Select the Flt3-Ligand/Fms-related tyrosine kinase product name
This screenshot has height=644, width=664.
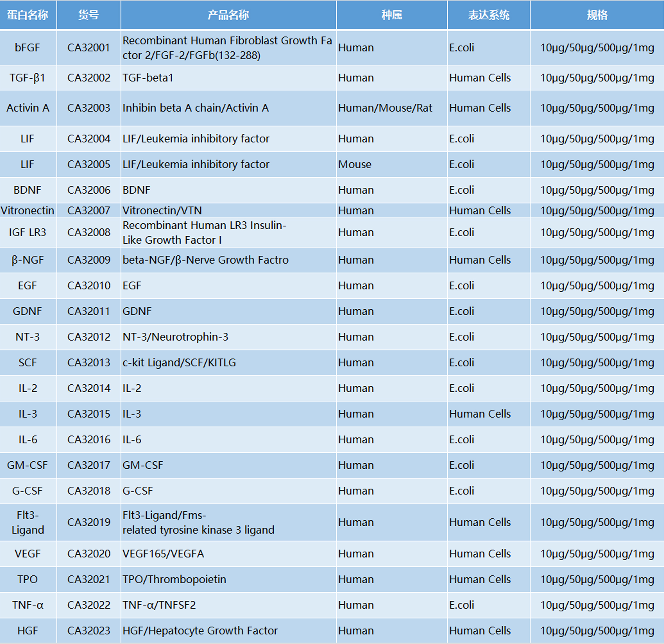coord(228,522)
